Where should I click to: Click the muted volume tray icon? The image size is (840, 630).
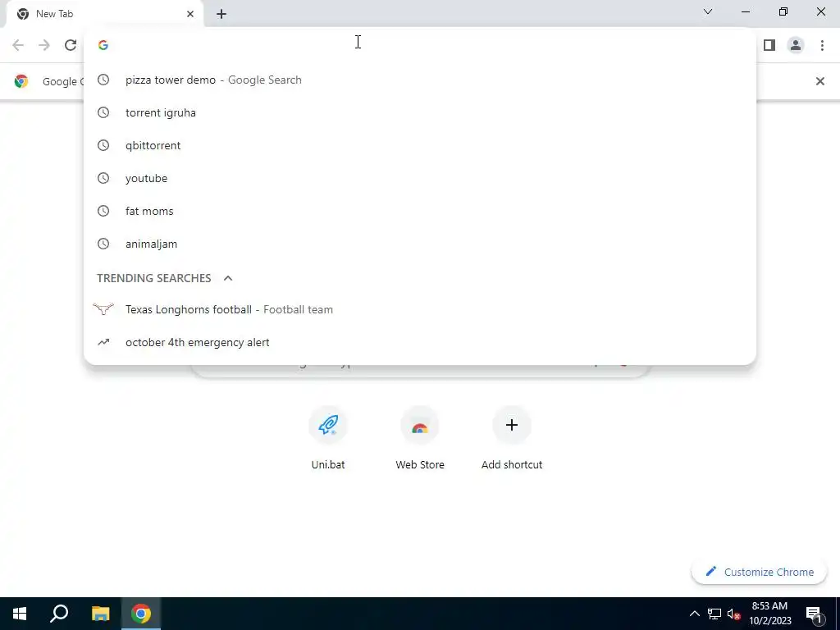734,614
